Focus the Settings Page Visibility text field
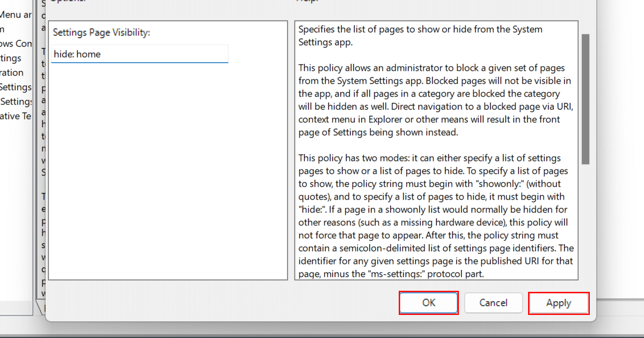 [x=140, y=54]
